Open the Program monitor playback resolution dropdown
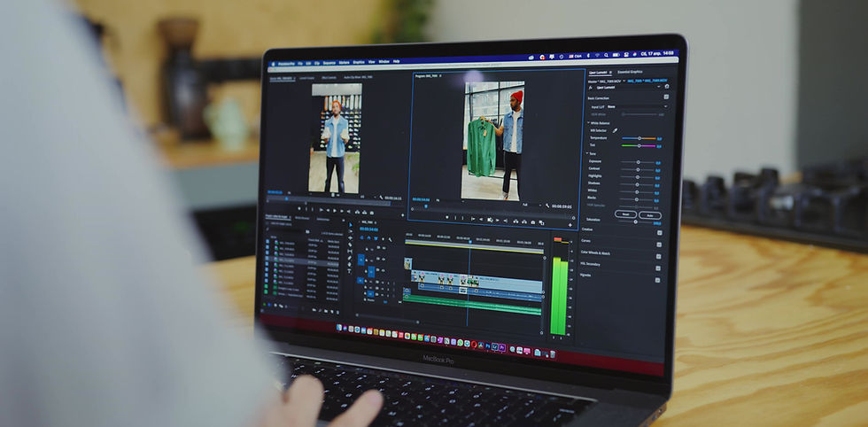The image size is (868, 427). 532,205
